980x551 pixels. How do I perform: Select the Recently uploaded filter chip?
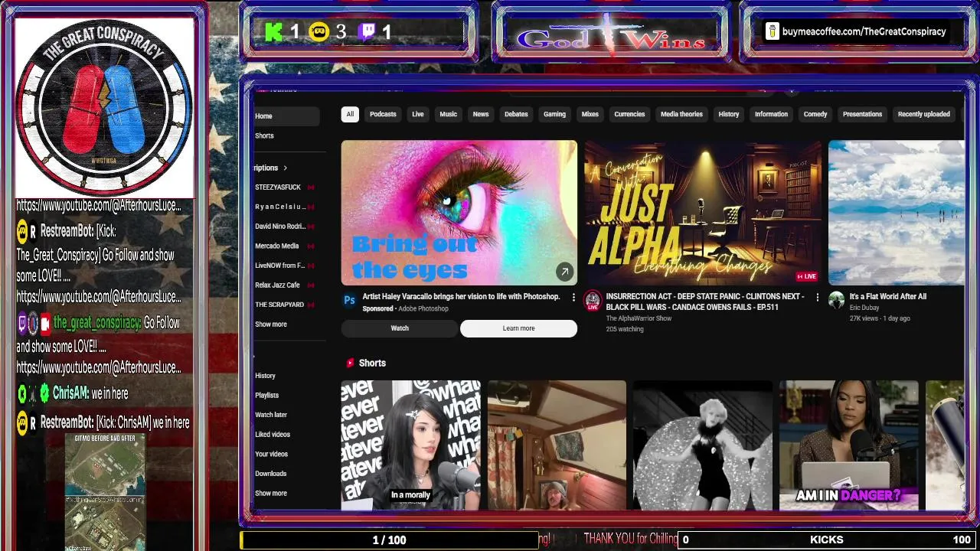pyautogui.click(x=923, y=114)
